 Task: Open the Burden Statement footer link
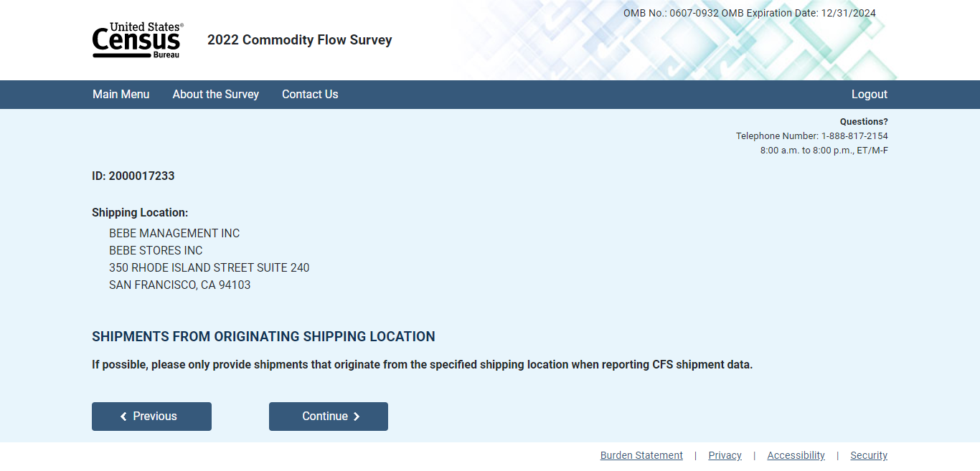(x=641, y=455)
